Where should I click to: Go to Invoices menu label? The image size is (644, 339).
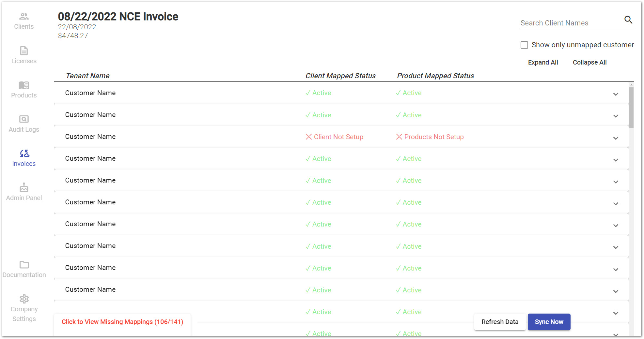click(24, 164)
